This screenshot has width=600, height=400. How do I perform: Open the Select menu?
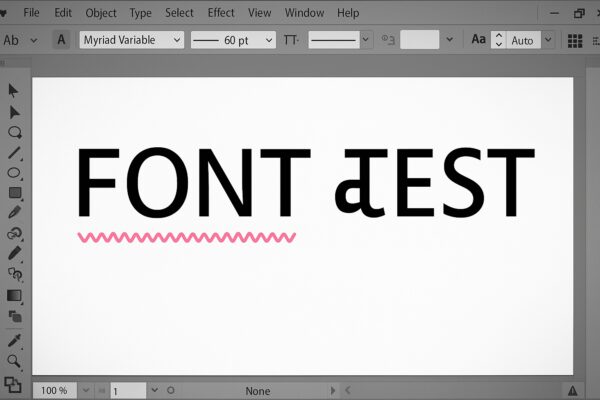coord(179,13)
